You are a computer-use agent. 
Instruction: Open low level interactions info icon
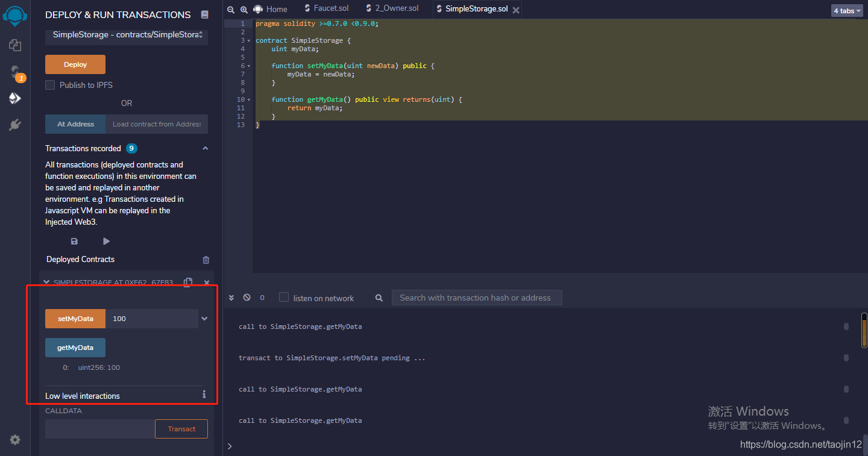pyautogui.click(x=204, y=395)
